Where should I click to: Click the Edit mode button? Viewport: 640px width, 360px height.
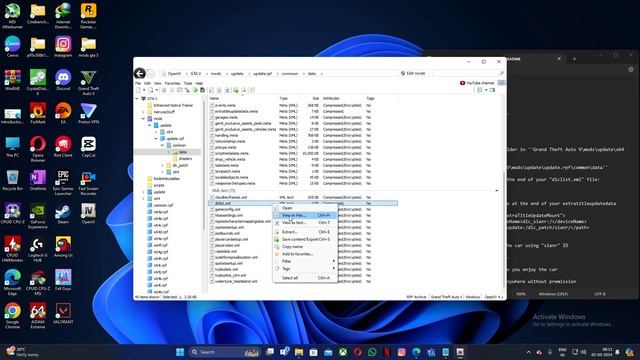[413, 73]
